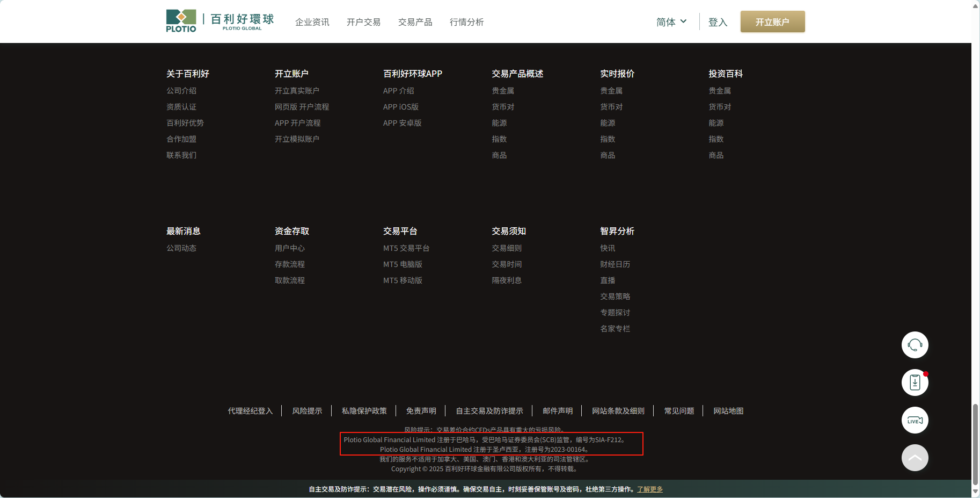Open 开立模拟账户 link

(x=297, y=139)
